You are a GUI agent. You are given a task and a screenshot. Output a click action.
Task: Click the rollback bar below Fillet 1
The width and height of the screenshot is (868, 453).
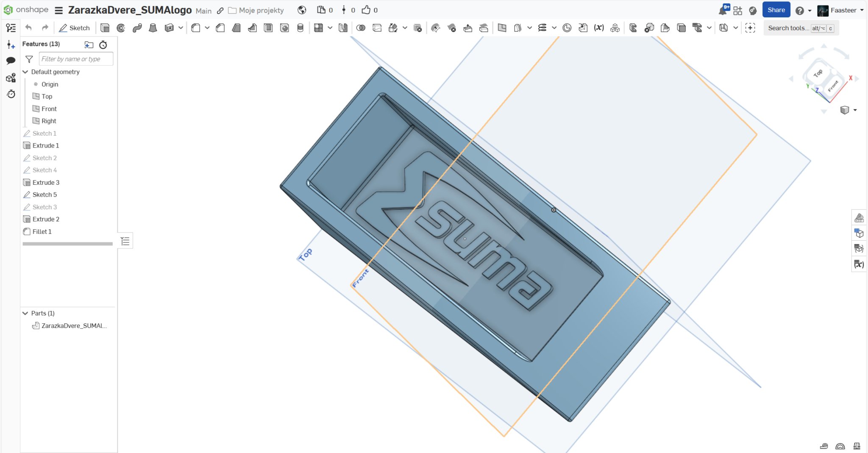(x=68, y=244)
